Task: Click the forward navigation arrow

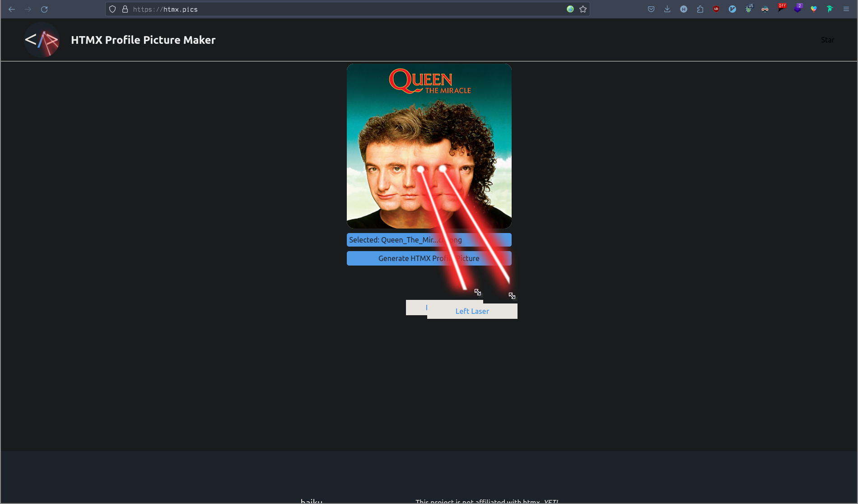Action: coord(28,9)
